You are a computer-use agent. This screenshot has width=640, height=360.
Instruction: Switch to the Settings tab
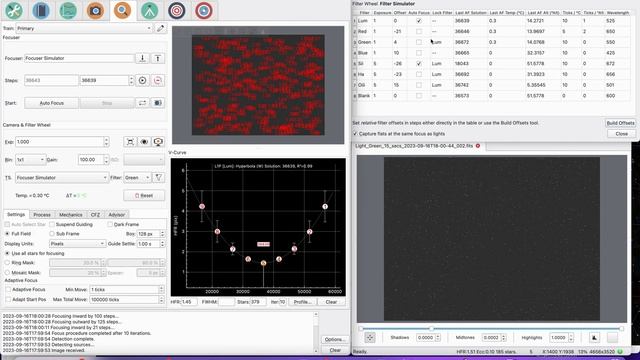[16, 214]
